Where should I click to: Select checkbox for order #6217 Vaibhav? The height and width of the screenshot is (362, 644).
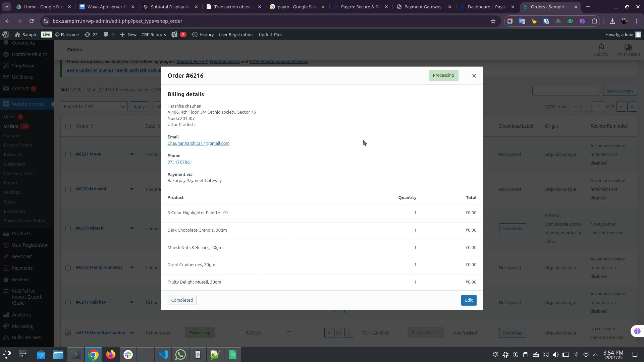(x=68, y=303)
